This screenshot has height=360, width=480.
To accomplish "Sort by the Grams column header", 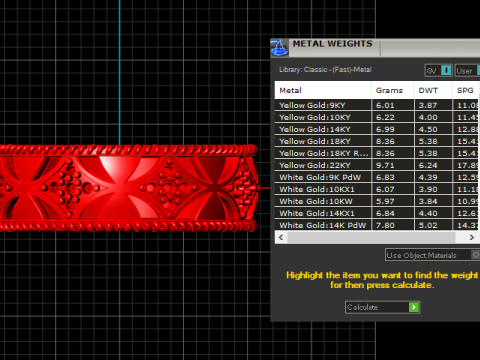I will pyautogui.click(x=393, y=90).
